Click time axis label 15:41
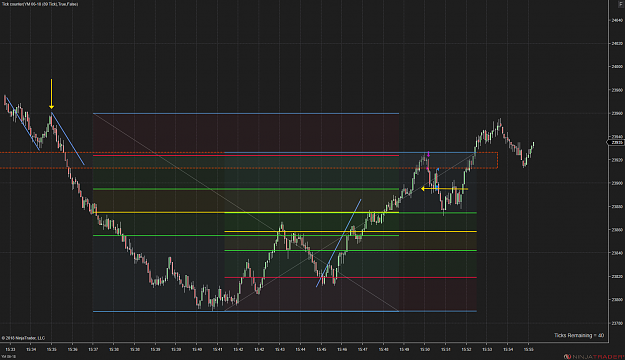 click(217, 350)
